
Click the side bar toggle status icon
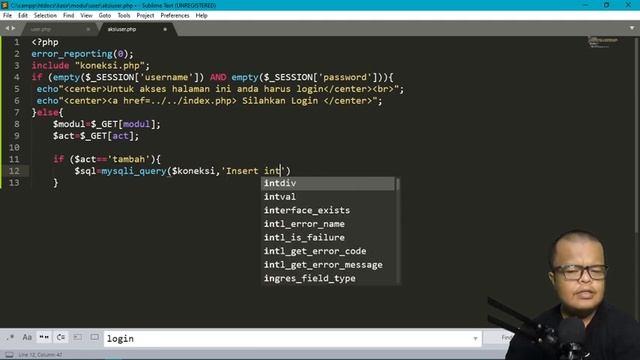[x=9, y=355]
